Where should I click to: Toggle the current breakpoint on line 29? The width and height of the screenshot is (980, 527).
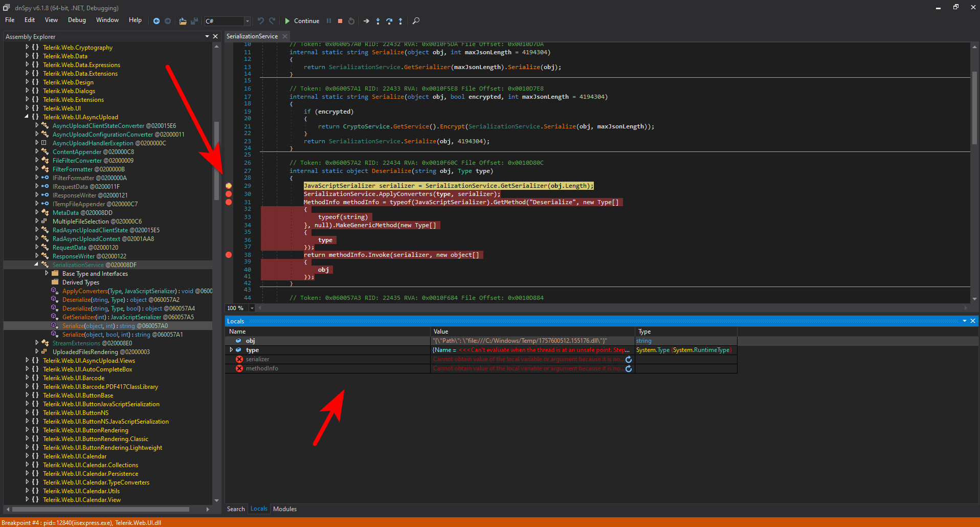[229, 186]
